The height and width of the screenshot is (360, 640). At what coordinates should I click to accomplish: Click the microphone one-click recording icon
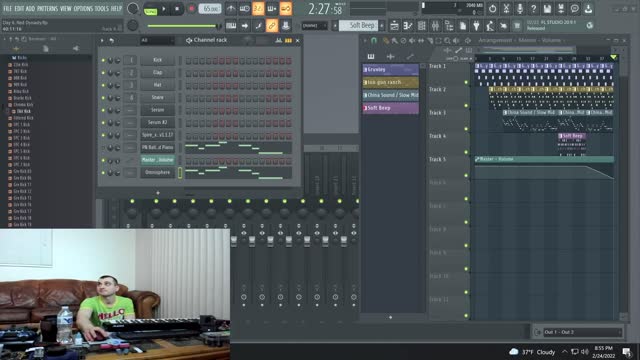coord(520,9)
